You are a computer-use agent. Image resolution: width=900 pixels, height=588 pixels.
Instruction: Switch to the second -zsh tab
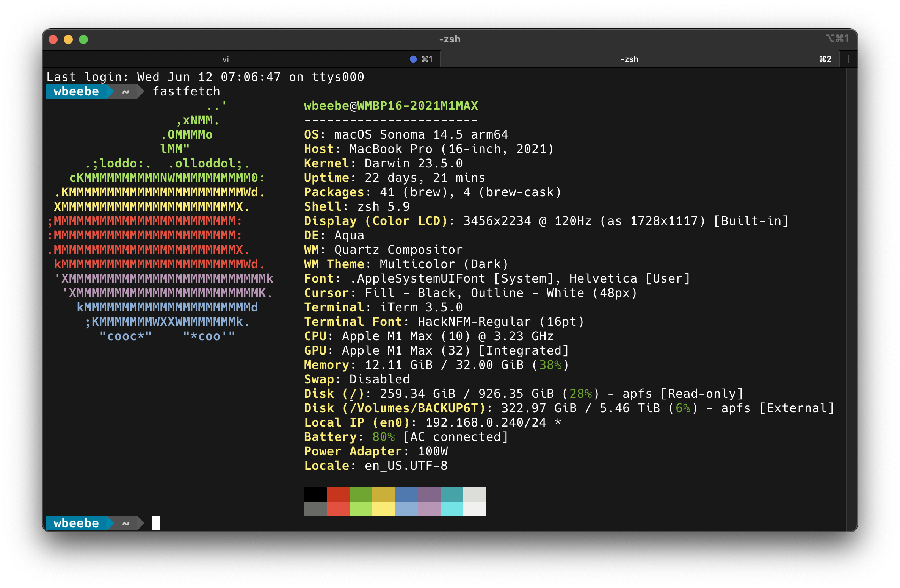click(x=639, y=59)
